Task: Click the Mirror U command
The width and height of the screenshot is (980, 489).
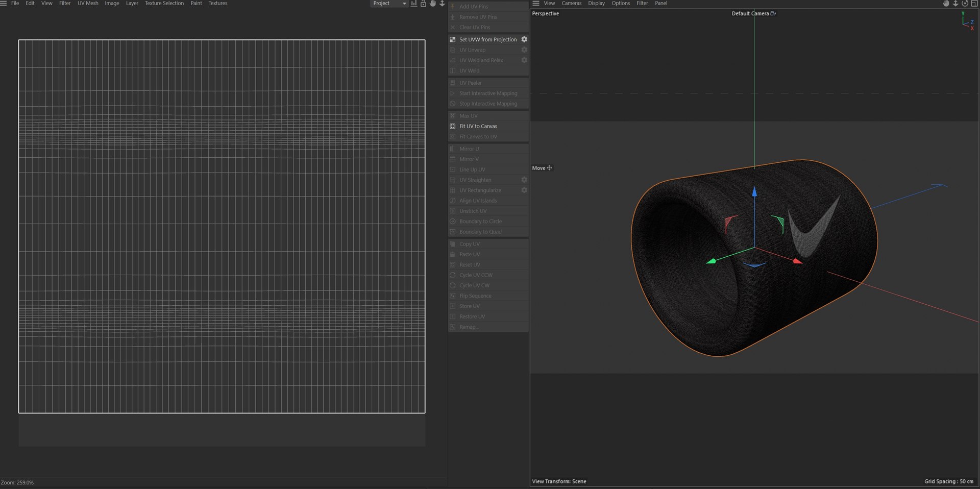Action: point(488,149)
